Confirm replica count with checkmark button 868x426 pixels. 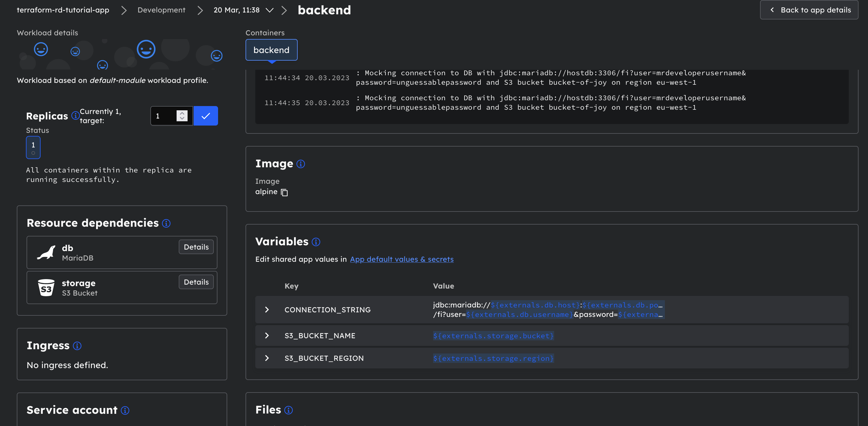point(206,116)
